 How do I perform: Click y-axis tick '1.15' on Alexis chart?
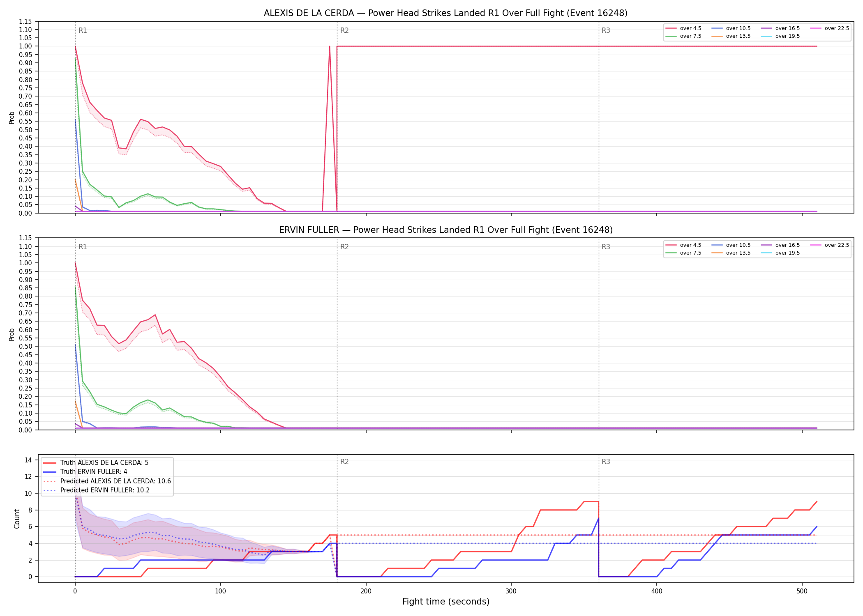pyautogui.click(x=25, y=21)
